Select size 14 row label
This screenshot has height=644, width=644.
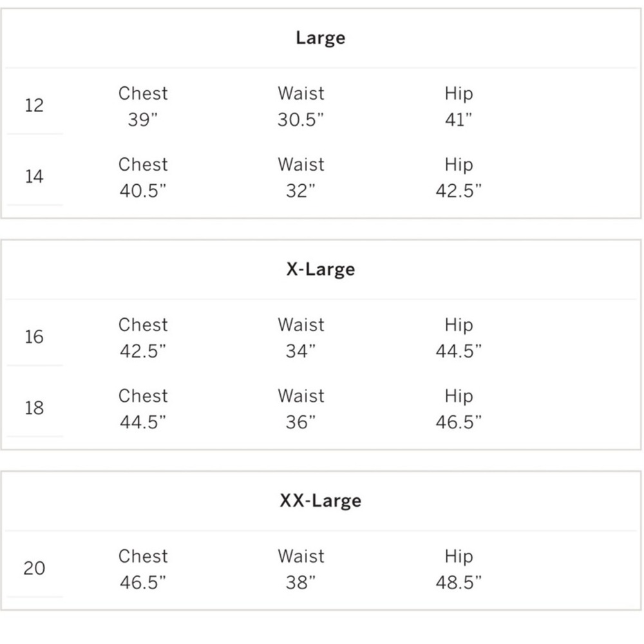(x=34, y=176)
